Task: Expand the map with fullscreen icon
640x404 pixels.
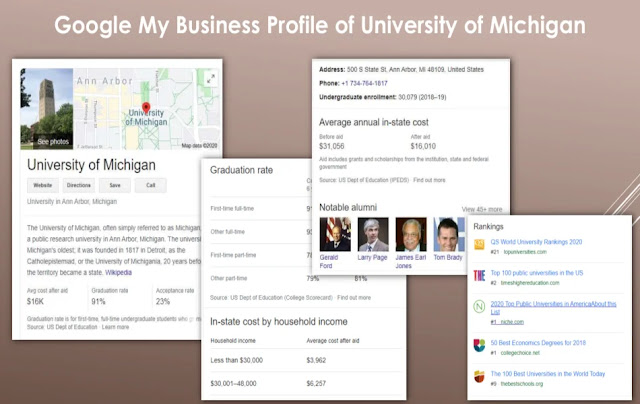Action: pos(211,79)
